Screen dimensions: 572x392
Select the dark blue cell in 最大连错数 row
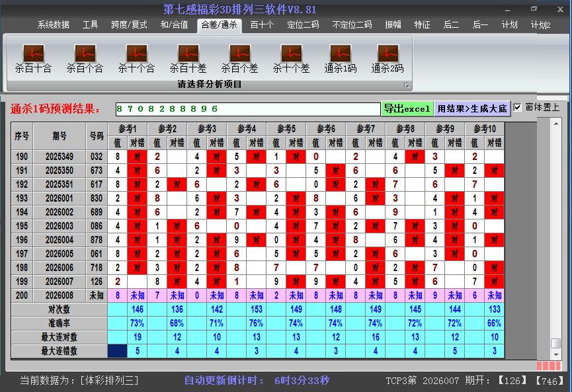tap(118, 351)
